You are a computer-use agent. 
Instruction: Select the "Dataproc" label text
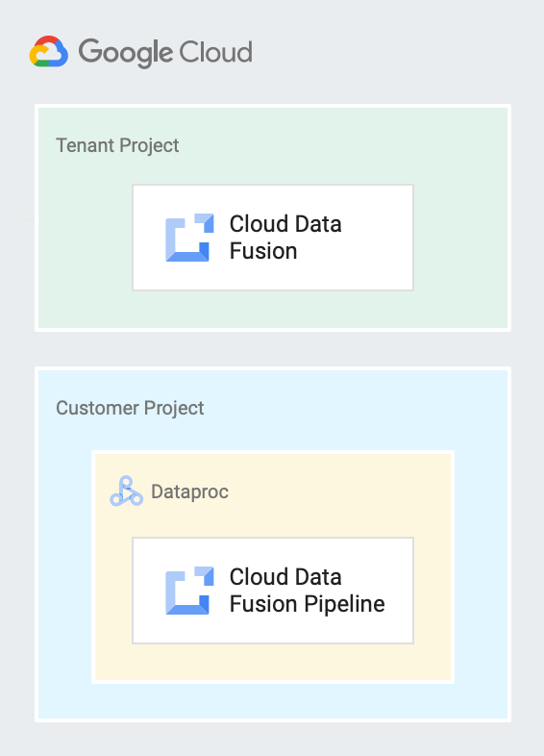(x=190, y=492)
